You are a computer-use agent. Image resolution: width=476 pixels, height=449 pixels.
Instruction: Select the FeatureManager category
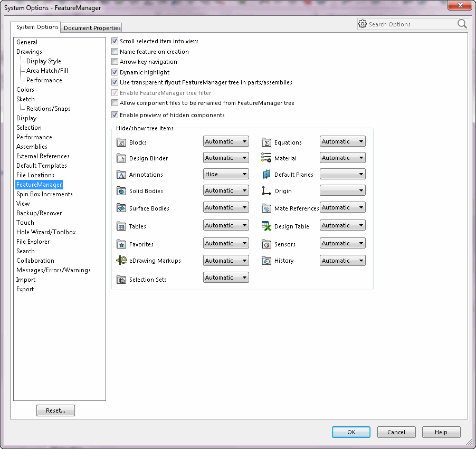tap(39, 184)
